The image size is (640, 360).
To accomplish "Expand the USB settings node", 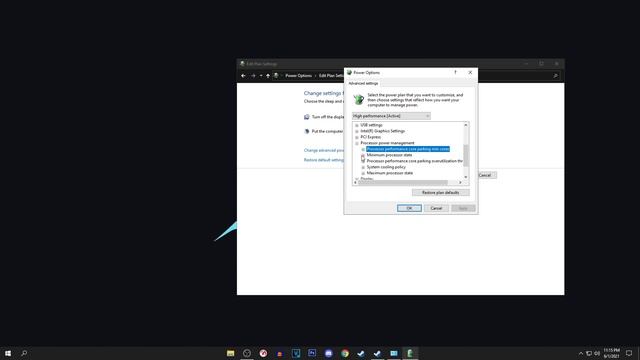I will coord(357,125).
